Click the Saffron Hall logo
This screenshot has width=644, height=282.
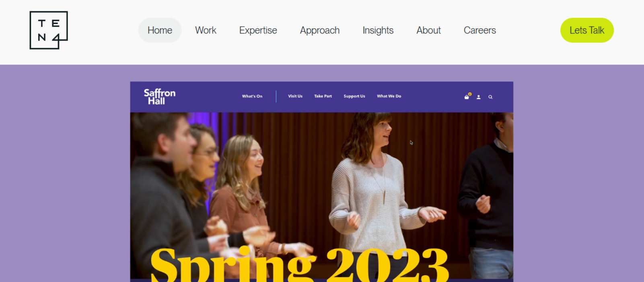click(x=160, y=97)
